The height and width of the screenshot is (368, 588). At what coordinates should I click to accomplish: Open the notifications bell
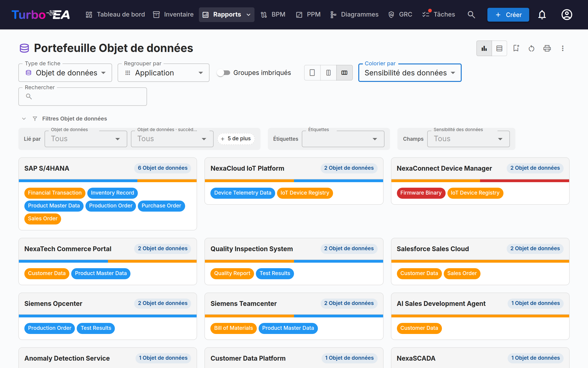click(x=542, y=14)
